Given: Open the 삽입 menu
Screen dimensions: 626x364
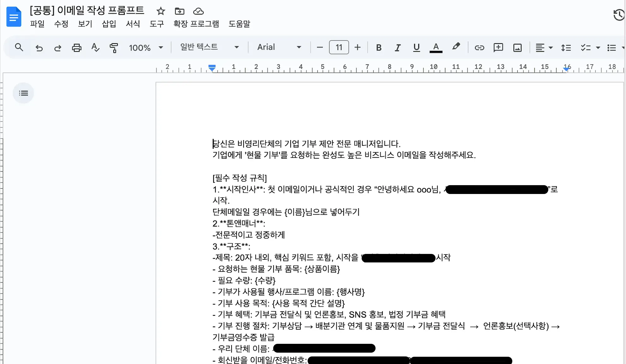Looking at the screenshot, I should pos(109,24).
